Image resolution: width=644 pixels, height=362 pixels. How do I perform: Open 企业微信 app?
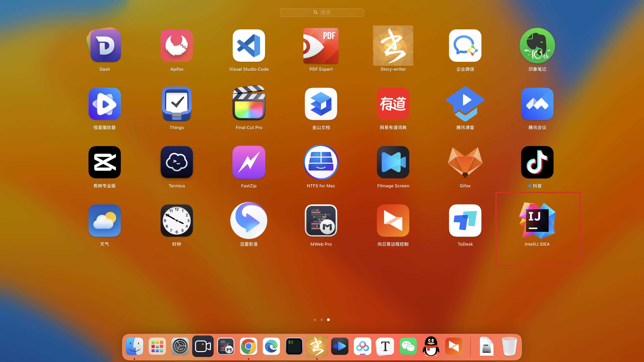coord(465,45)
